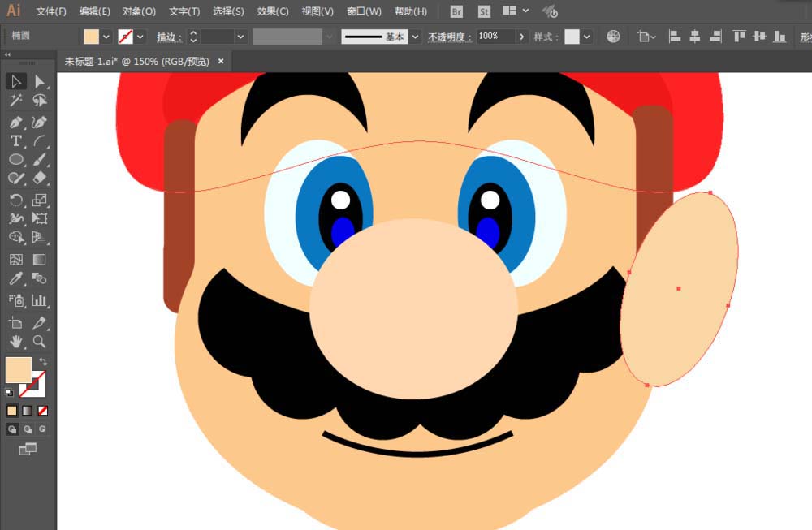Reset default fill and stroke
Viewport: 812px width, 530px height.
click(x=9, y=392)
